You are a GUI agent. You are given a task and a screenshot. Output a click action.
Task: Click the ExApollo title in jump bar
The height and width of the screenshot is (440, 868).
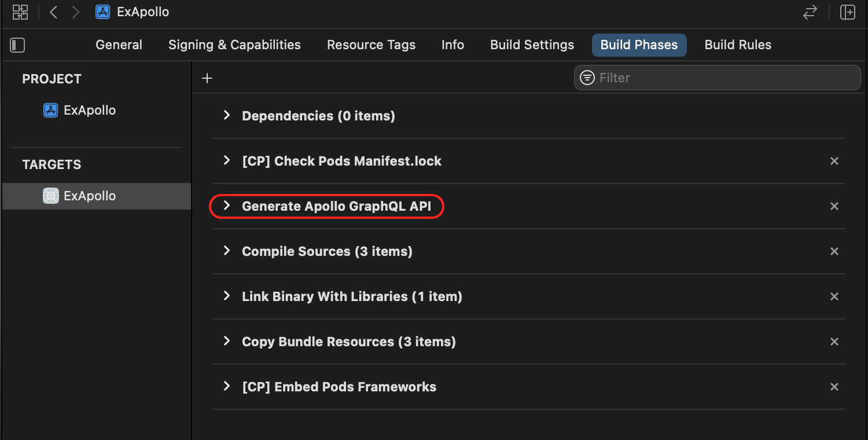click(143, 12)
